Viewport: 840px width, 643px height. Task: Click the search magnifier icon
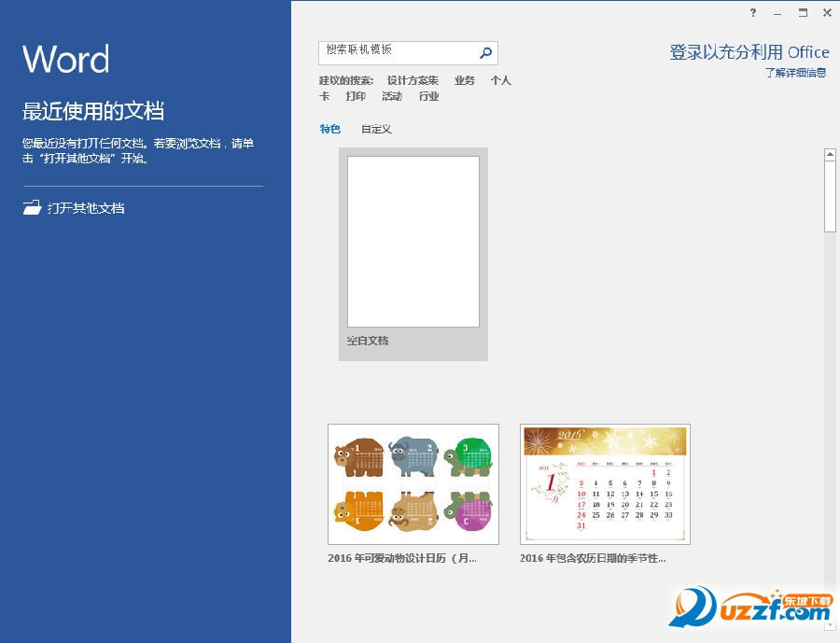[485, 52]
